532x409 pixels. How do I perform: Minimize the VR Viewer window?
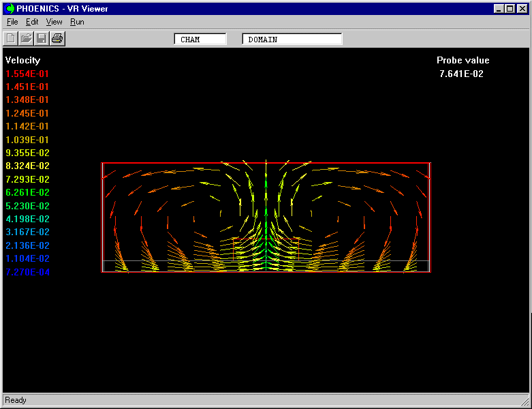click(x=499, y=9)
